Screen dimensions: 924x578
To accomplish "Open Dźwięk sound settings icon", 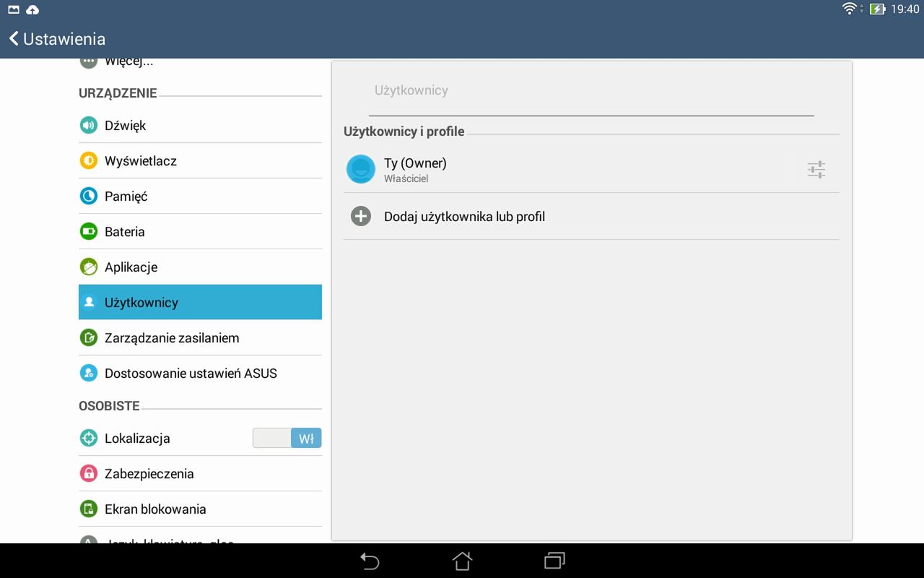I will 88,125.
